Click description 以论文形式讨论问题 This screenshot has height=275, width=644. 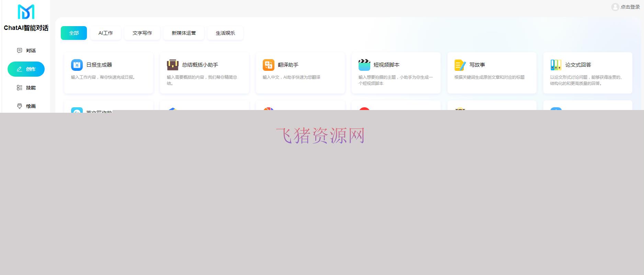coord(587,80)
